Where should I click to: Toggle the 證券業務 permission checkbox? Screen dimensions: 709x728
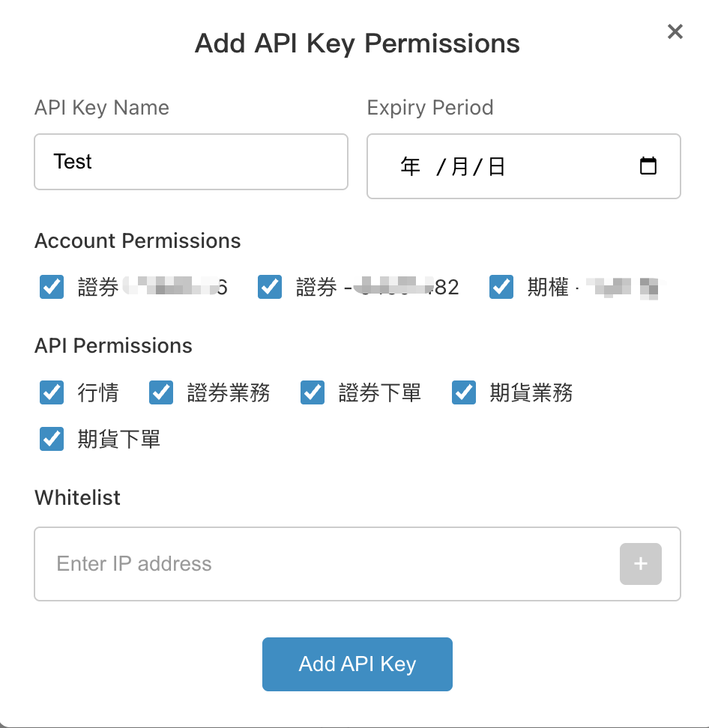160,392
